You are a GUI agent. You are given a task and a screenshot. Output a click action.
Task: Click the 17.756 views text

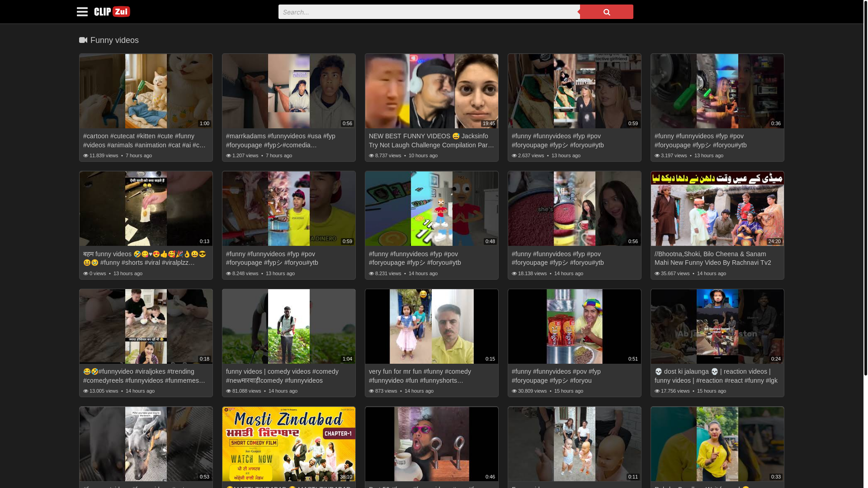click(675, 391)
